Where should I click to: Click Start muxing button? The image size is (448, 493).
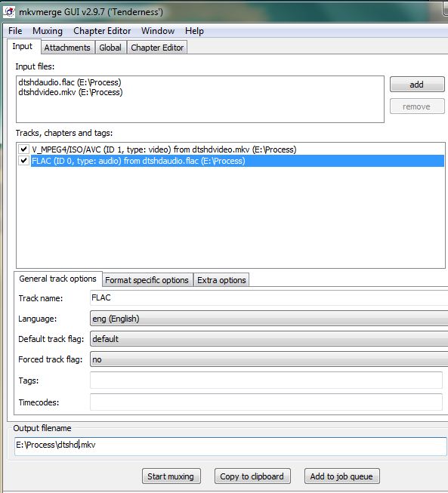pos(171,476)
